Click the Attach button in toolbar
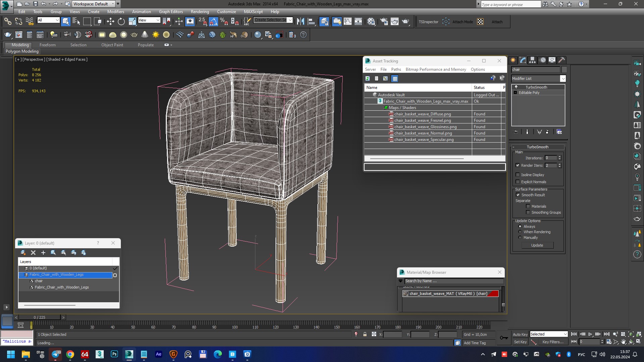The width and height of the screenshot is (644, 362). pyautogui.click(x=497, y=22)
